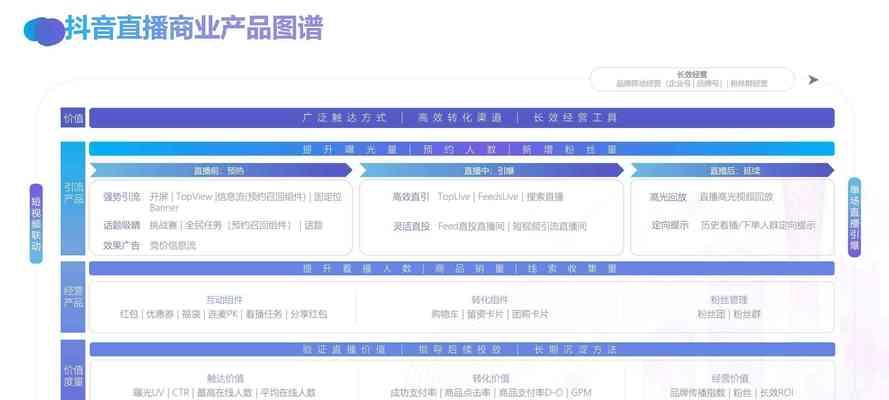Click the 搜索直播 text
Screen dimensions: 889x400
pos(545,197)
